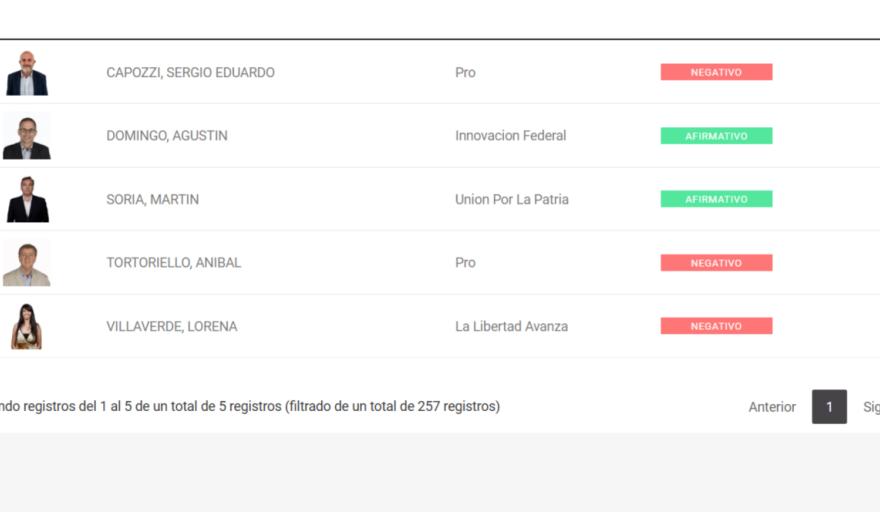Open Sergio Eduardo Capozzi's photo thumbnail
The height and width of the screenshot is (512, 880).
pyautogui.click(x=27, y=72)
